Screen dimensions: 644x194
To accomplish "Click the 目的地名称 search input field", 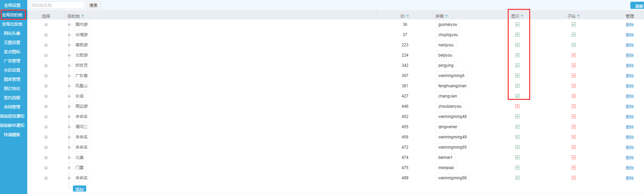I will tap(57, 5).
